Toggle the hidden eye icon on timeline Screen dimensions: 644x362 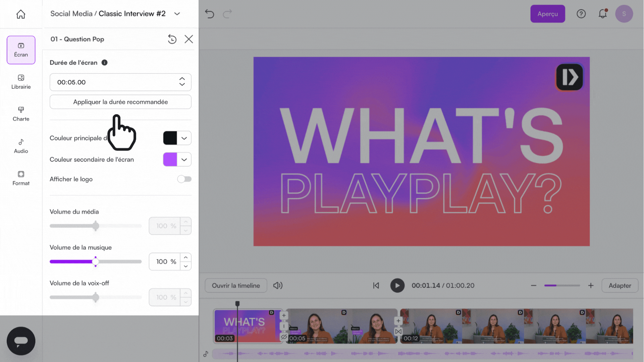point(284,337)
